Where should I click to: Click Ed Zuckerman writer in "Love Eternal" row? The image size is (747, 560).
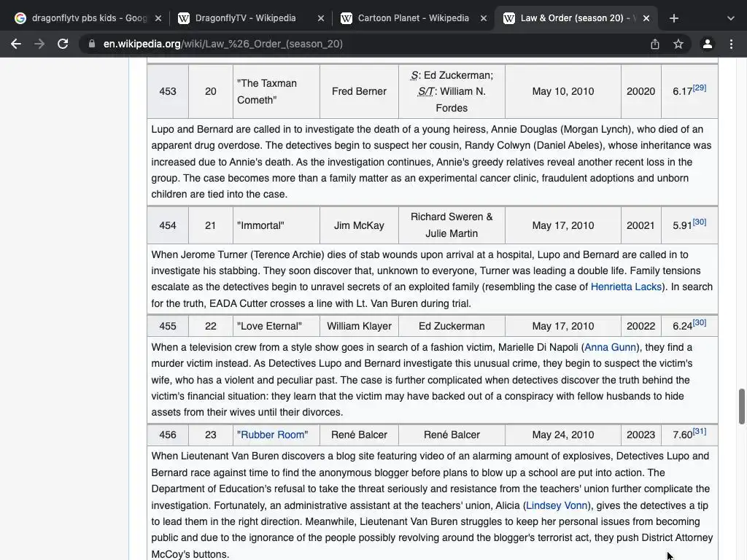coord(452,326)
